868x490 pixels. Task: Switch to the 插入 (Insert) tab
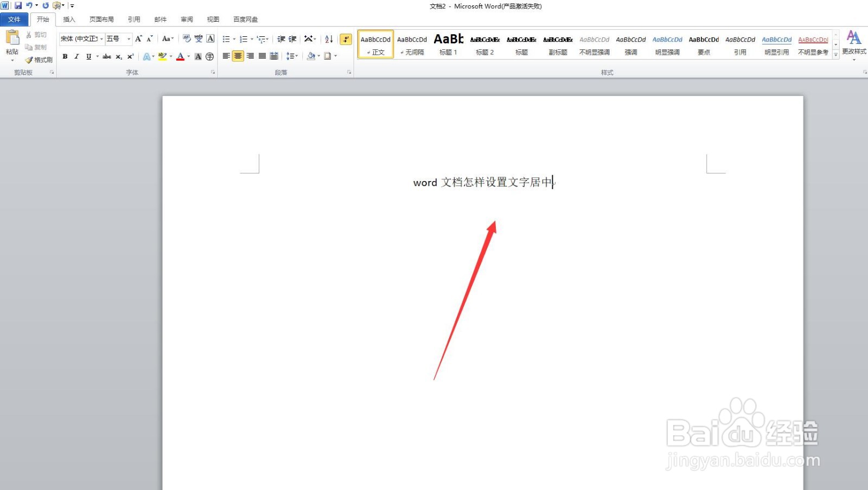click(69, 20)
